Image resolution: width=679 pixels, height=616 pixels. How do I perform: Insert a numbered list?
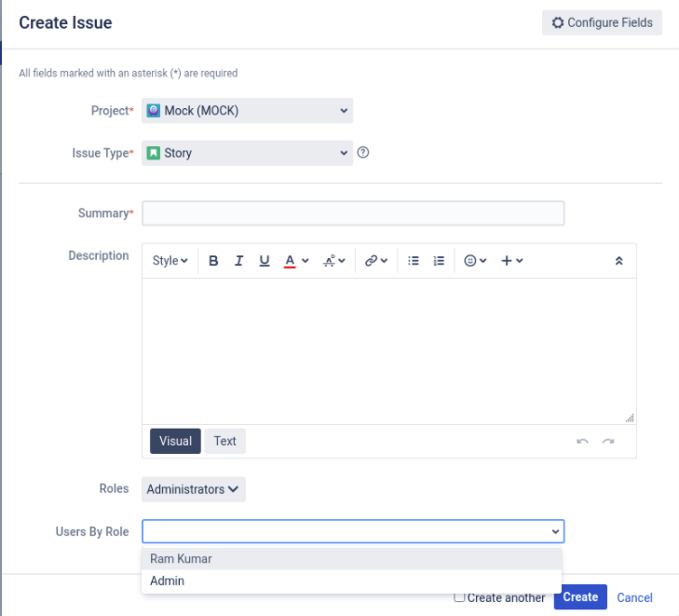(439, 261)
